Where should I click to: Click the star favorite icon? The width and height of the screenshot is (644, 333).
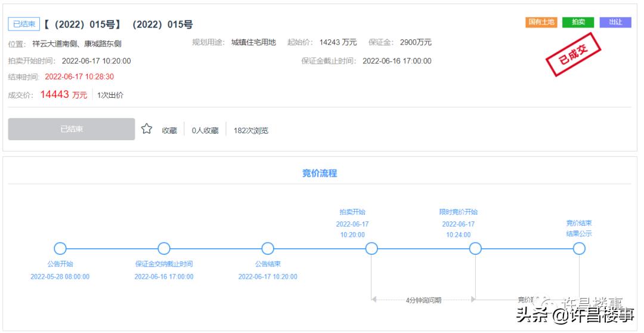[x=147, y=129]
